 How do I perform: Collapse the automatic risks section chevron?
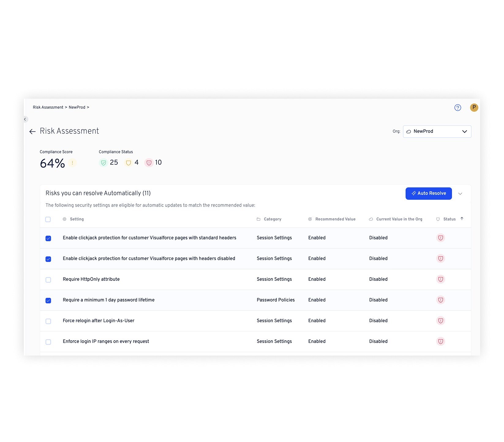point(460,194)
